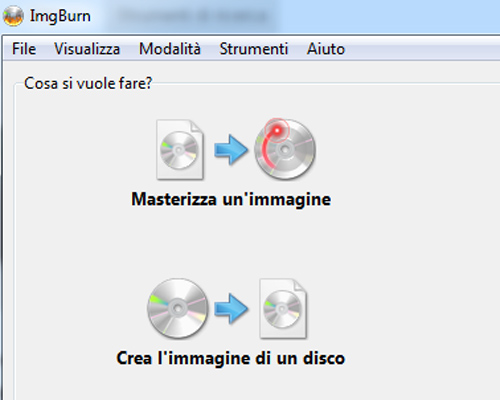Click the image file icon above Crea l'immagine
The height and width of the screenshot is (400, 500).
pos(283,309)
